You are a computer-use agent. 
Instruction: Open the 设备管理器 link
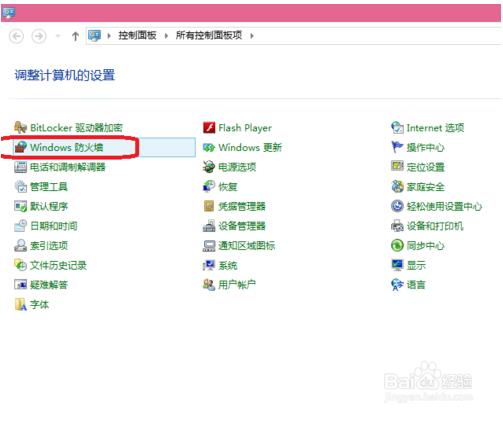coord(242,226)
